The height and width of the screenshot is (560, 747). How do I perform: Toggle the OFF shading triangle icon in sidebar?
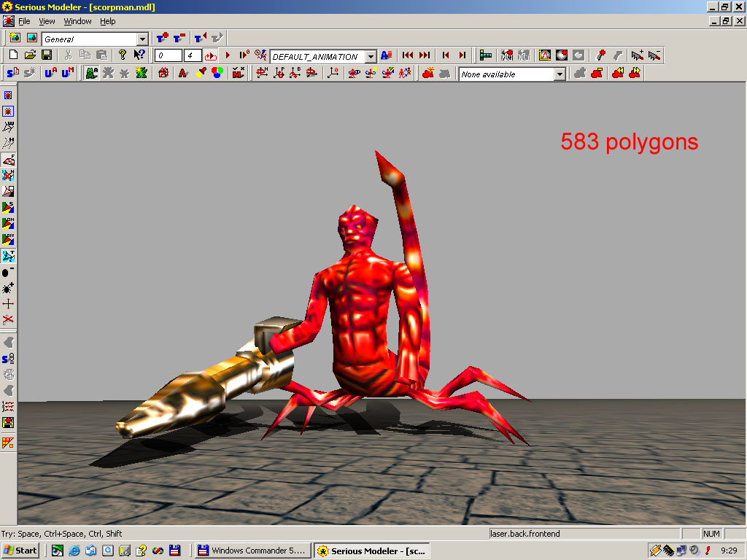coord(8,239)
